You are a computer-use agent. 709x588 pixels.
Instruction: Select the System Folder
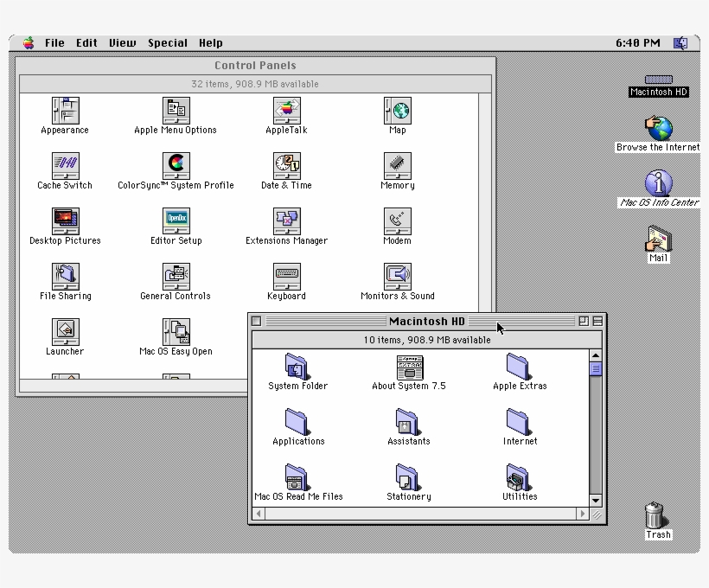point(297,367)
